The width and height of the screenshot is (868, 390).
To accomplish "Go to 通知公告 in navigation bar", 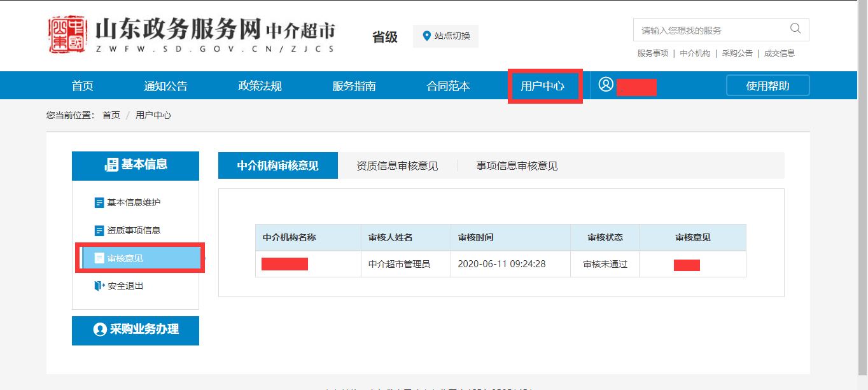I will (165, 86).
